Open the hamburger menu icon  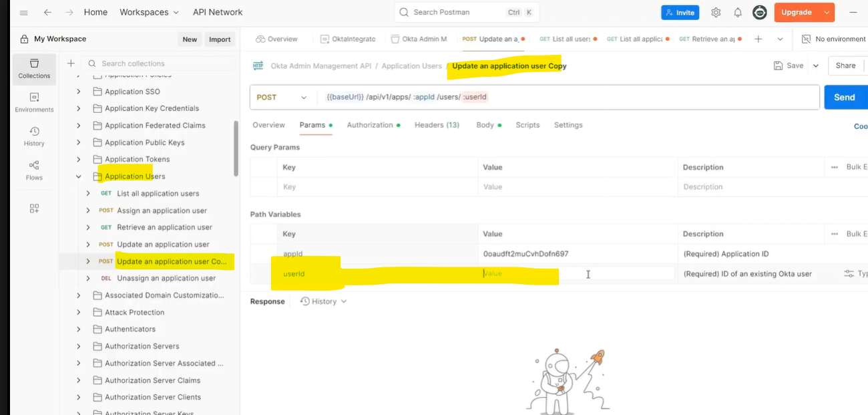coord(24,12)
